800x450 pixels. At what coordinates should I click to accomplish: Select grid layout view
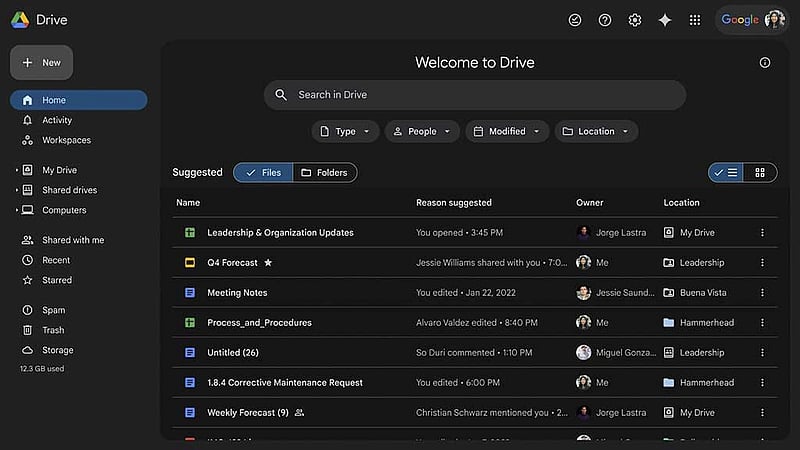760,173
